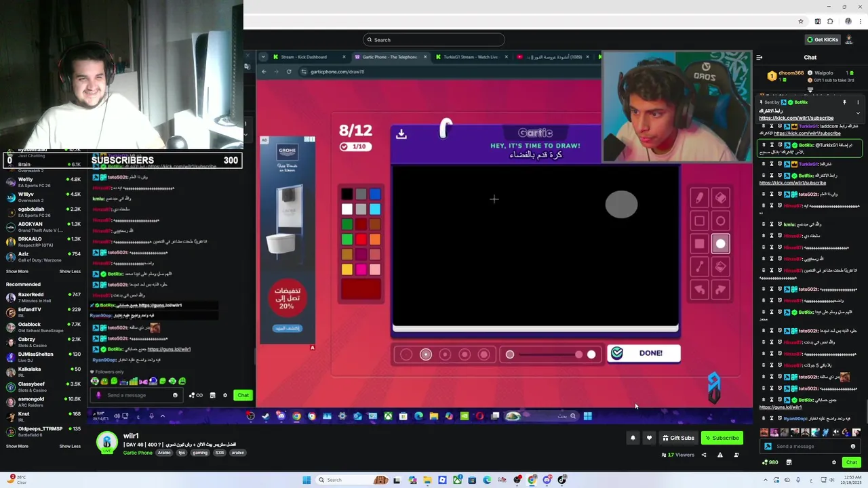The image size is (868, 488).
Task: Click the green Subscribe button
Action: (x=722, y=438)
